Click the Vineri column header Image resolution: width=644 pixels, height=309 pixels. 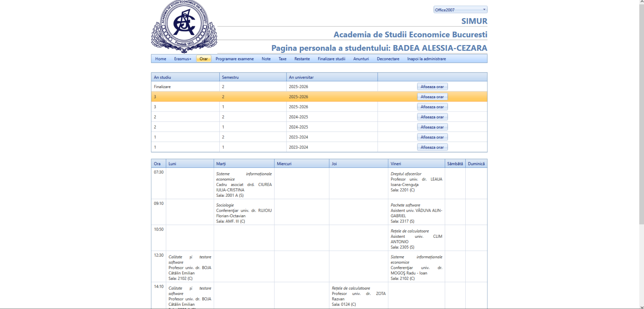[x=417, y=164]
